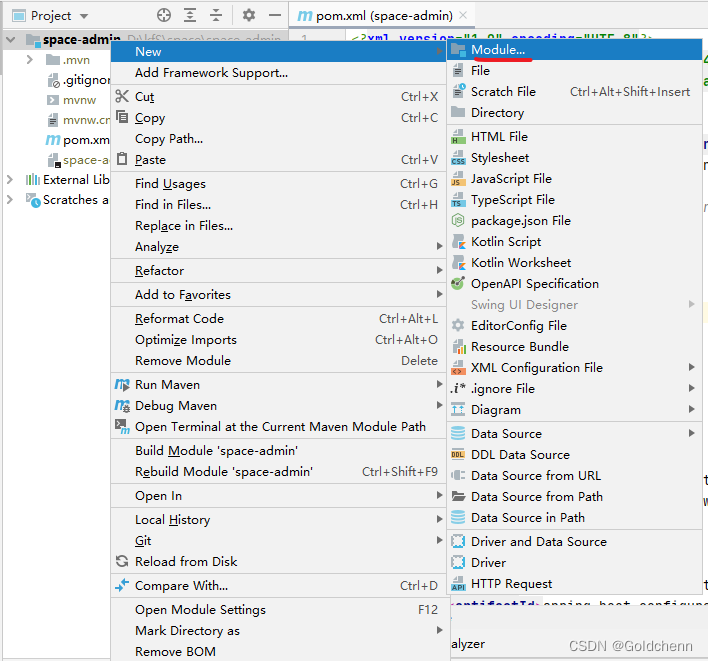Expand the .mvn folder
708x661 pixels.
point(29,60)
